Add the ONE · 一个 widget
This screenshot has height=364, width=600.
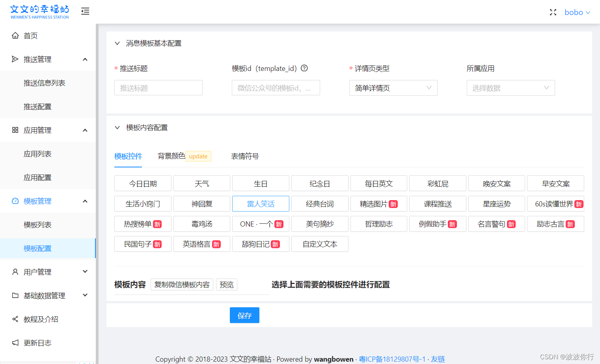261,224
